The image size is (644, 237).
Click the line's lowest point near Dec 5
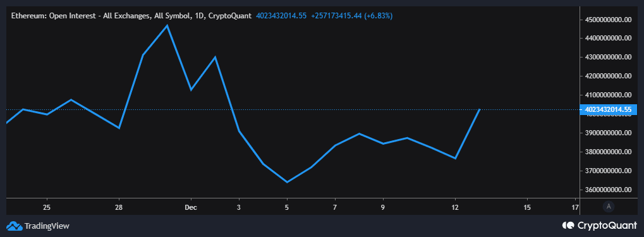(x=287, y=182)
